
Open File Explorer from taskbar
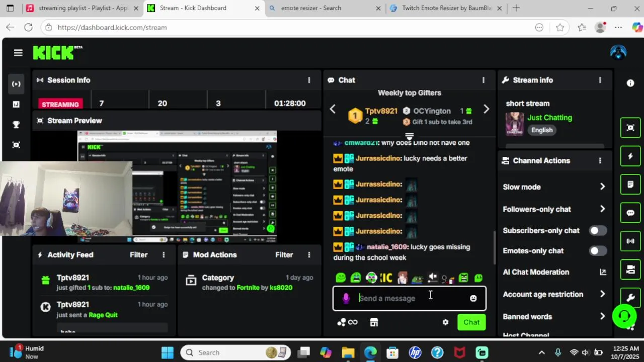pyautogui.click(x=348, y=352)
